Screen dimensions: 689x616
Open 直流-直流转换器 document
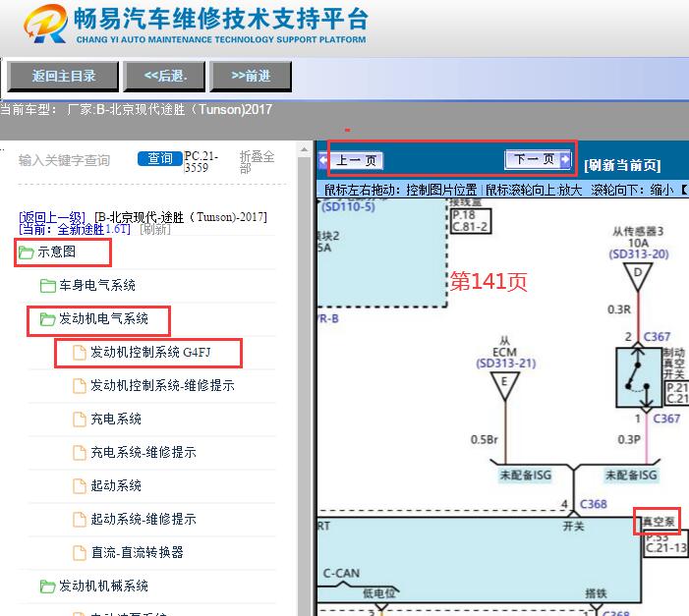coord(137,552)
